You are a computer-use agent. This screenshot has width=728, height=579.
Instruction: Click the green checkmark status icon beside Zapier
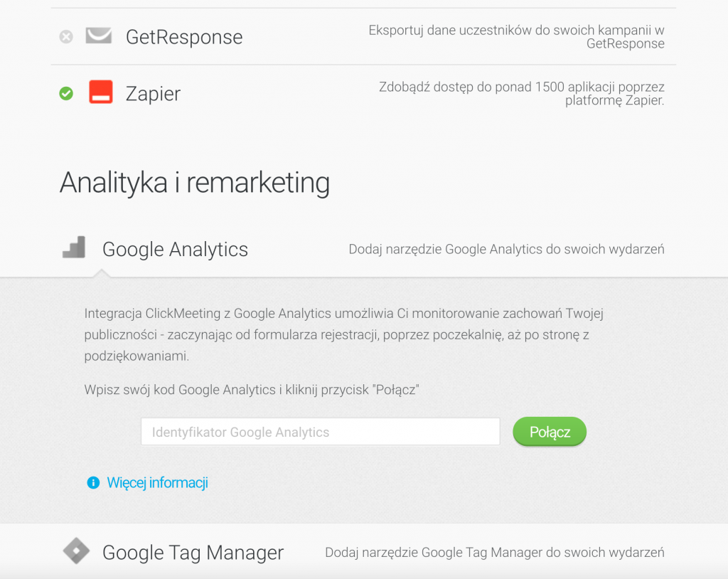(66, 93)
